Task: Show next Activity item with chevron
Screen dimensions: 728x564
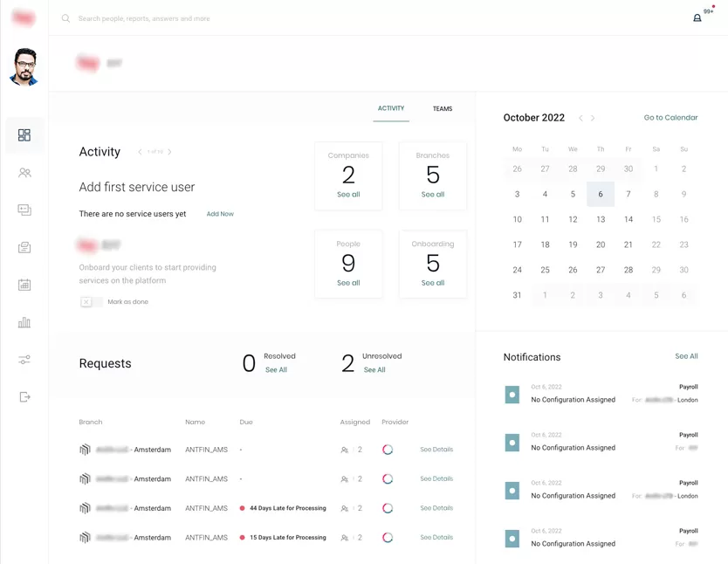Action: click(x=169, y=152)
